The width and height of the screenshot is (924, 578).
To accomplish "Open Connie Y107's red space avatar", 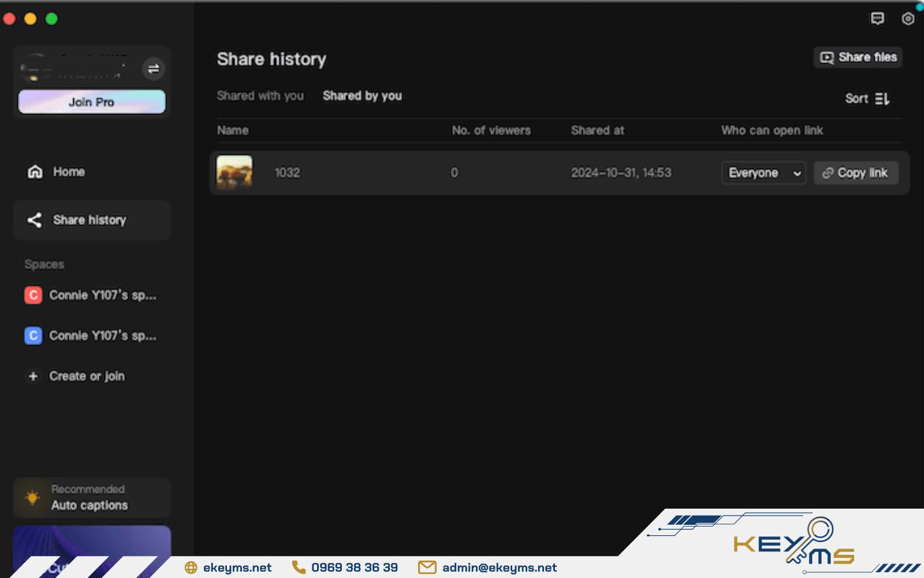I will coord(33,295).
